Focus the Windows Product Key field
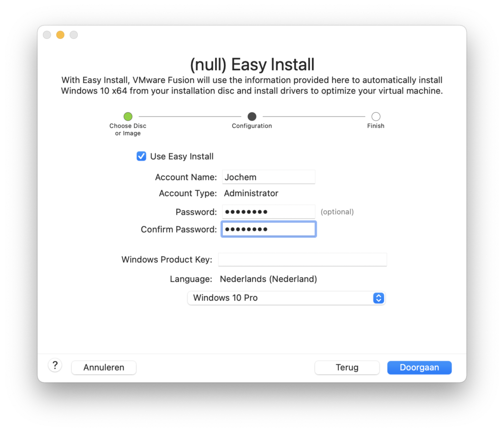504x432 pixels. pos(303,259)
